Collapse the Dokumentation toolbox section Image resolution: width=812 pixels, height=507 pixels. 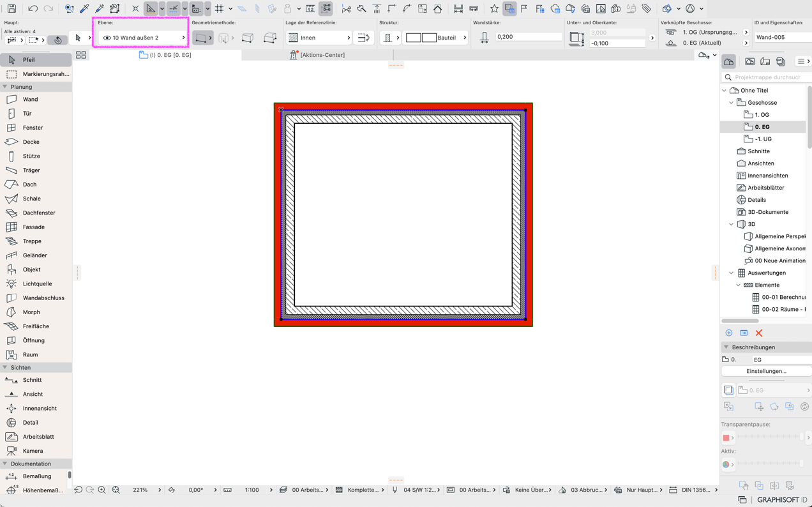[x=5, y=464]
